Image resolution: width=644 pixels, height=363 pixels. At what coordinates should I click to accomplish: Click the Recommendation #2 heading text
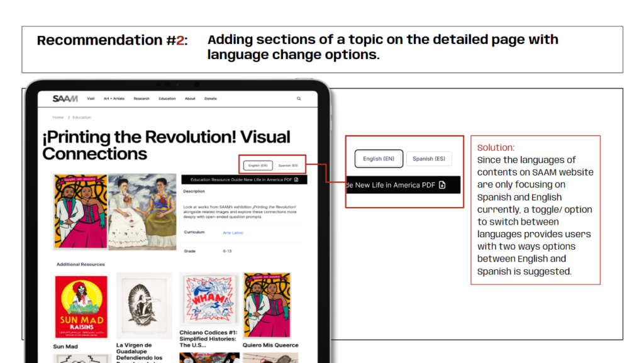click(112, 40)
